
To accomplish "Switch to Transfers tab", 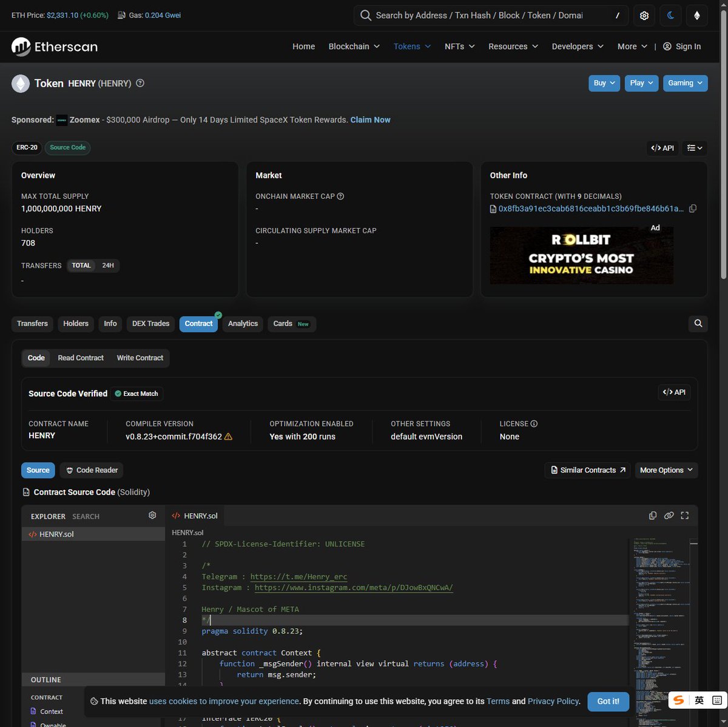I will click(x=32, y=324).
